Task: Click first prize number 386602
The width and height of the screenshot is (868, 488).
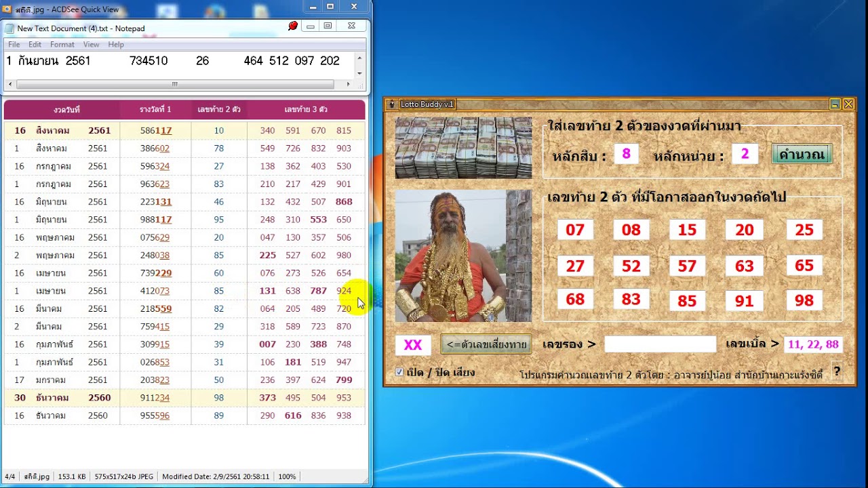Action: point(155,148)
